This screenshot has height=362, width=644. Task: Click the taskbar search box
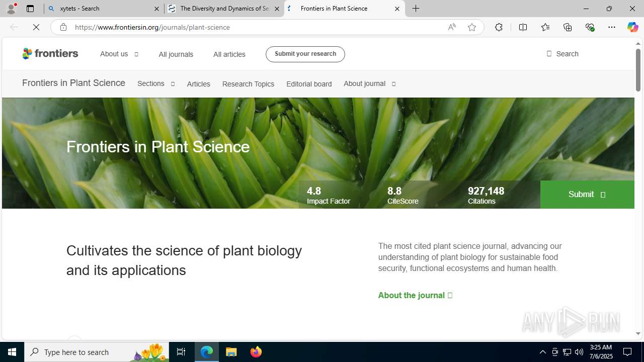click(x=97, y=352)
